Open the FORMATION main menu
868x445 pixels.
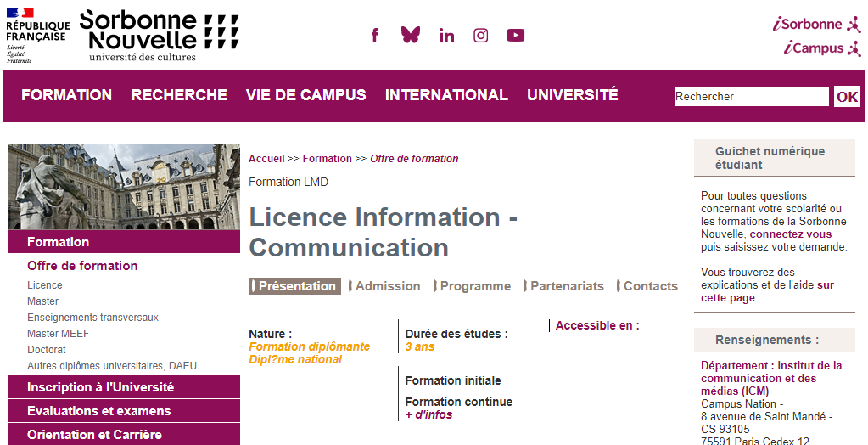[66, 95]
